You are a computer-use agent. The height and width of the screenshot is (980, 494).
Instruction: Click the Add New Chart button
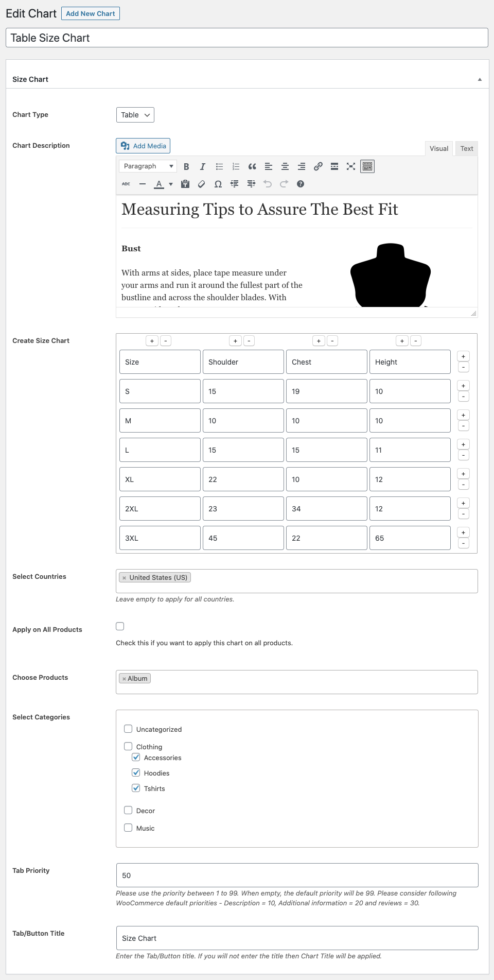coord(91,13)
